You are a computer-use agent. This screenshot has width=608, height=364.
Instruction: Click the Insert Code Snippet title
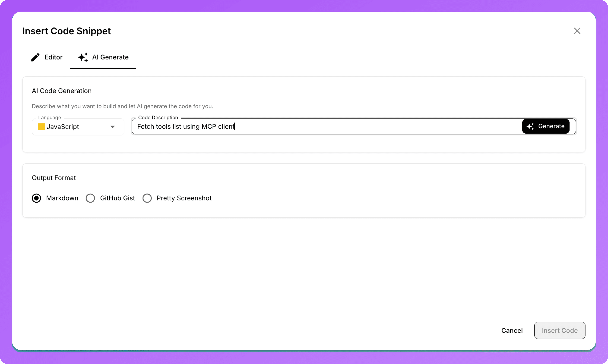(66, 31)
